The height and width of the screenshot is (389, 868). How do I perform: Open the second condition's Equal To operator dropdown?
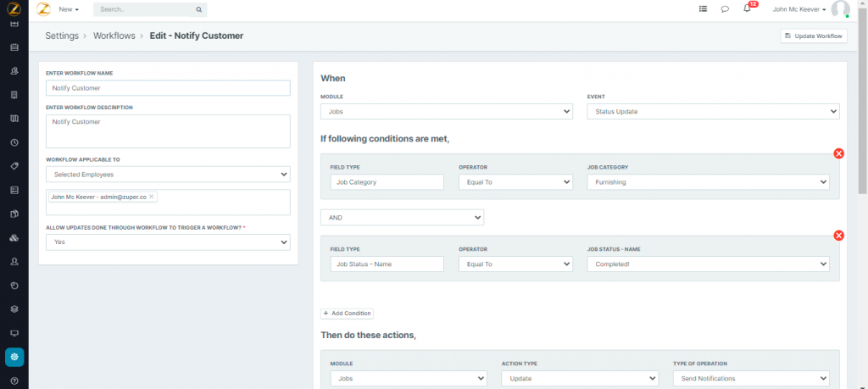(x=515, y=264)
